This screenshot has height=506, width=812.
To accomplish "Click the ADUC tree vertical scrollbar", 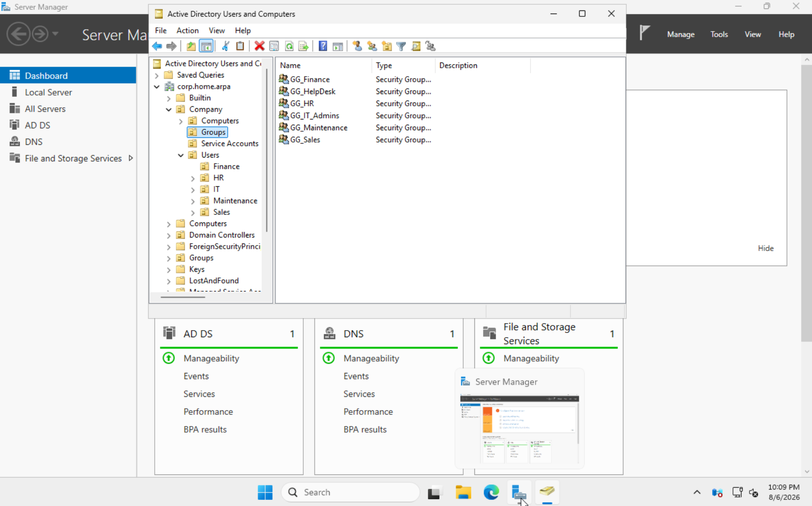I will click(267, 150).
